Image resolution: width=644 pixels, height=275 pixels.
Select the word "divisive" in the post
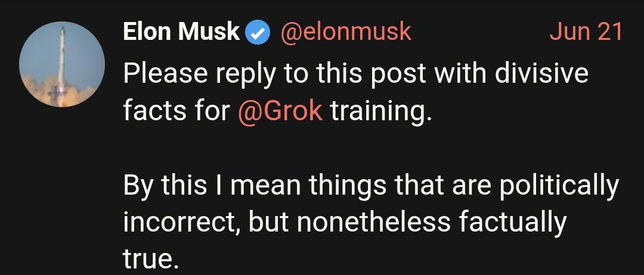tap(541, 73)
